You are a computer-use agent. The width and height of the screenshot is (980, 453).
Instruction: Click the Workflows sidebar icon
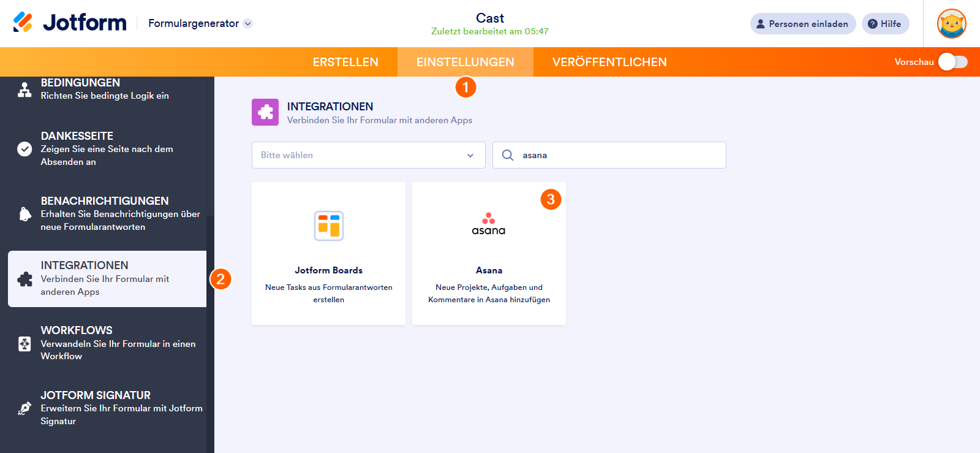click(24, 344)
